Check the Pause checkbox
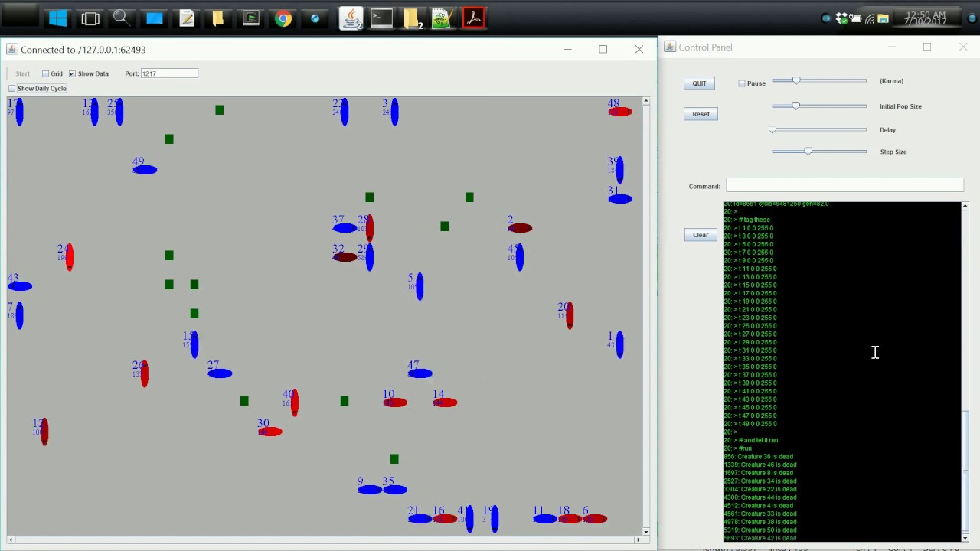 coord(742,83)
